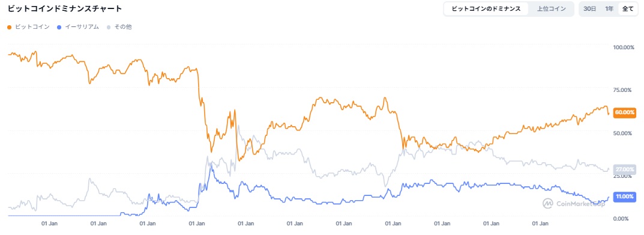This screenshot has width=644, height=235.
Task: Set time range to 30日
Action: [589, 8]
